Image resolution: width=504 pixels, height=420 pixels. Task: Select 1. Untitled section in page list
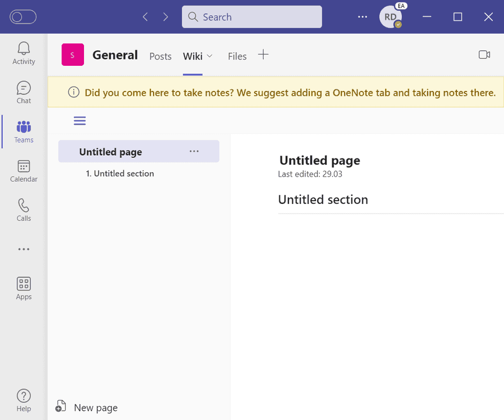[120, 173]
